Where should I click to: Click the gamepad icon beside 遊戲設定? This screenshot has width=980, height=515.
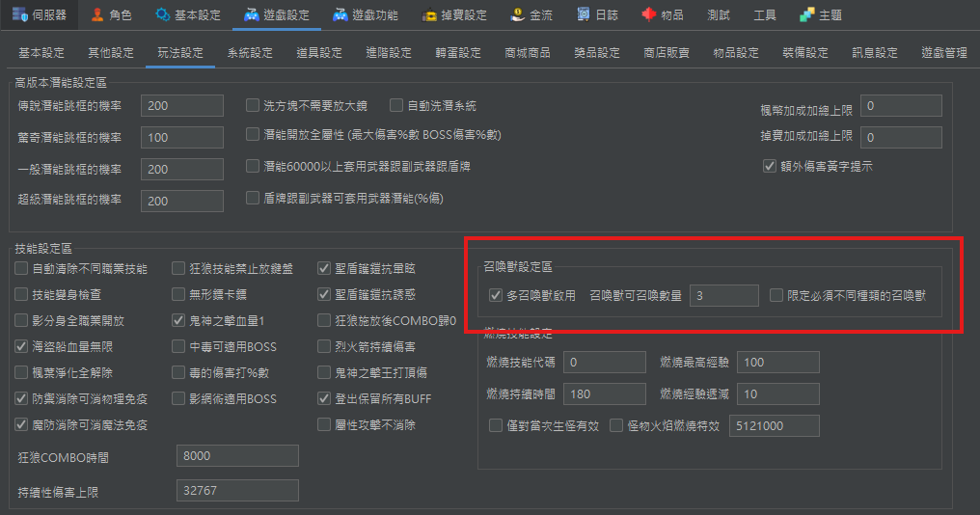[251, 14]
